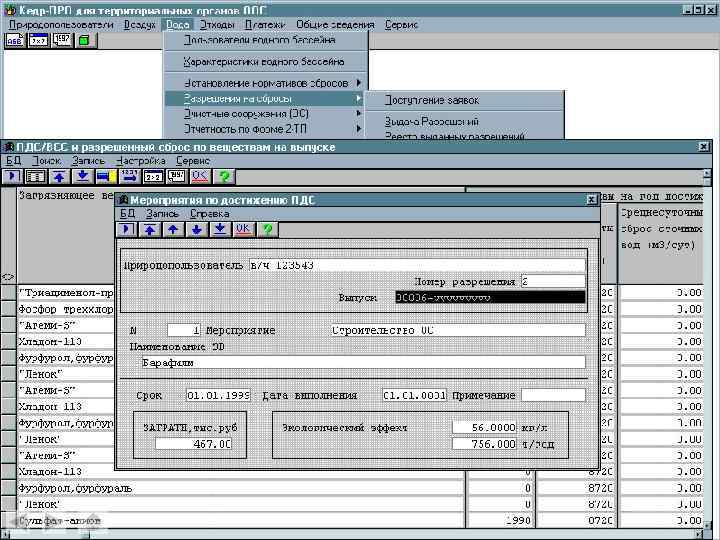
Task: Click the 1990 cell in bottom row
Action: (500, 521)
